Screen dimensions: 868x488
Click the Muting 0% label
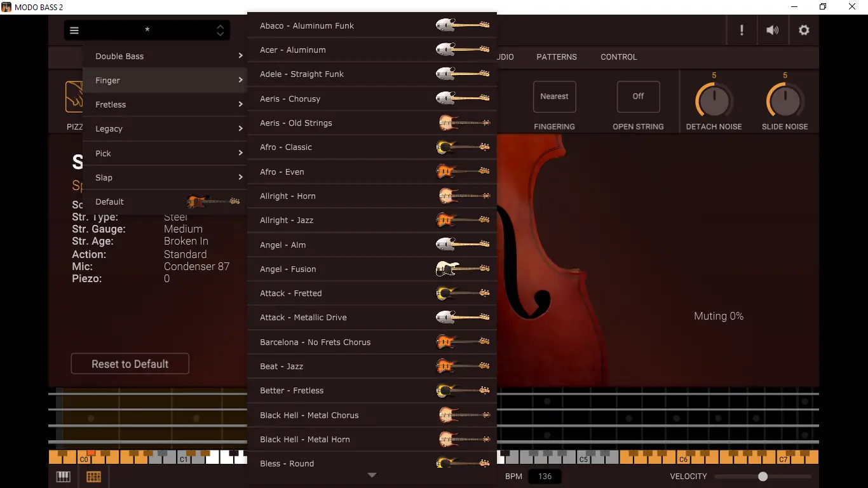pos(719,316)
